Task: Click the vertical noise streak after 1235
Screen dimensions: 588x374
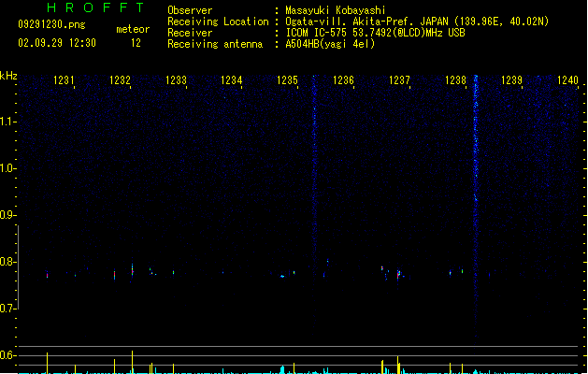Action: tap(314, 203)
